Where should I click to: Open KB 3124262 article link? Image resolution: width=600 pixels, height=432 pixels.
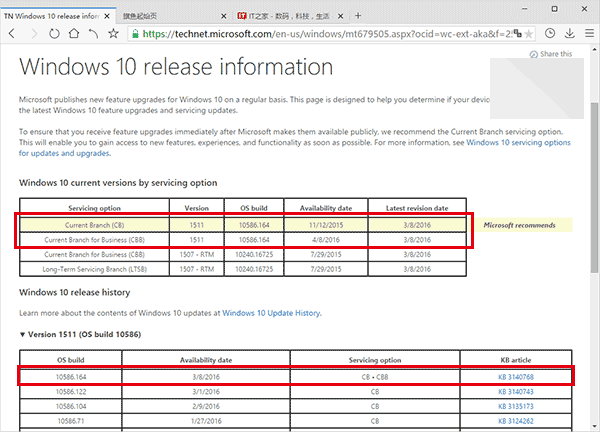pyautogui.click(x=515, y=421)
